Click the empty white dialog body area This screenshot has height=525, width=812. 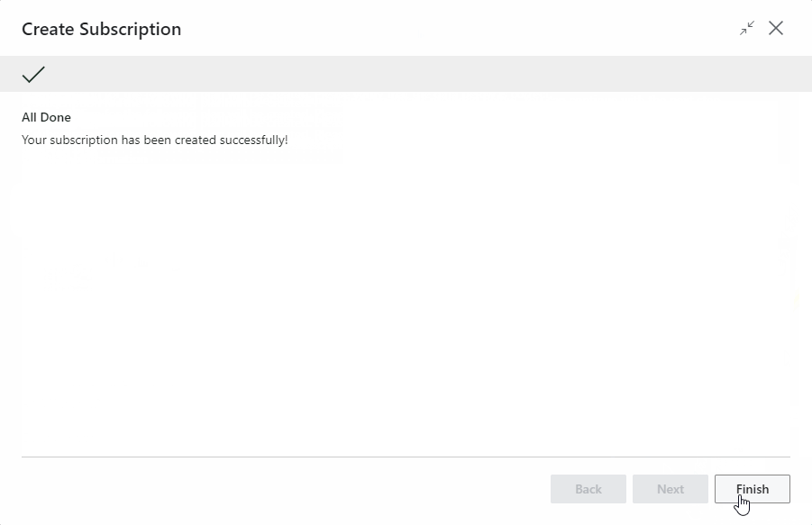click(x=406, y=297)
